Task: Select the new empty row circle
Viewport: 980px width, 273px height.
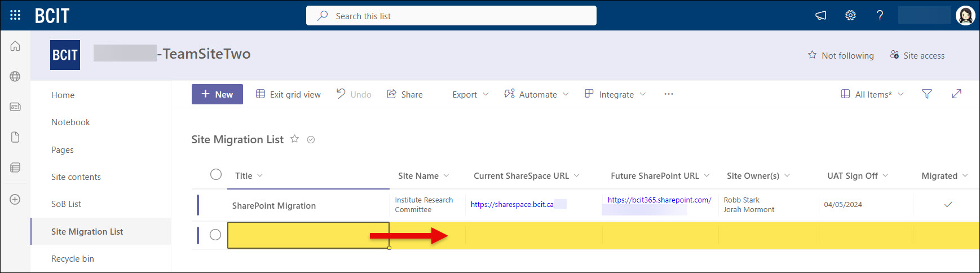Action: coord(215,235)
